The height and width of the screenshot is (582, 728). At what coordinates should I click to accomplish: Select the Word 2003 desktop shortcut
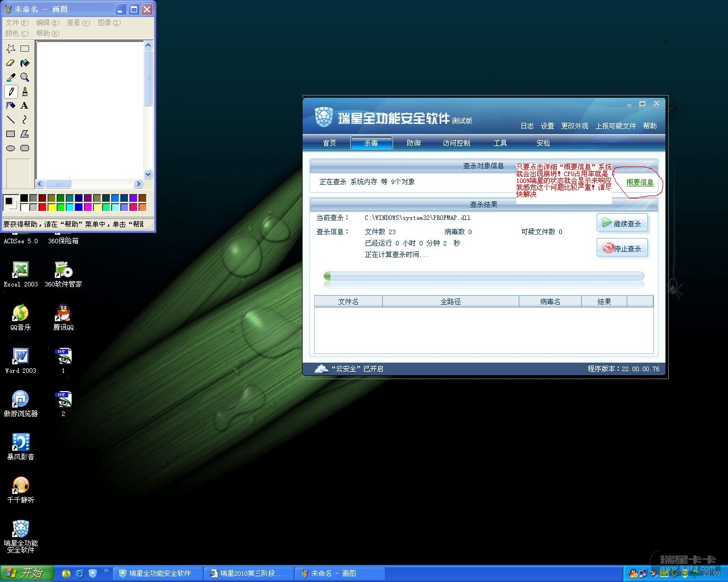pyautogui.click(x=20, y=361)
